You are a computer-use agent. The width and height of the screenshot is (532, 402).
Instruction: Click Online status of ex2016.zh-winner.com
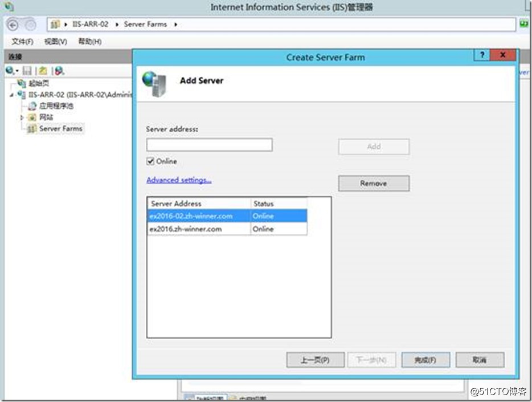pos(263,229)
